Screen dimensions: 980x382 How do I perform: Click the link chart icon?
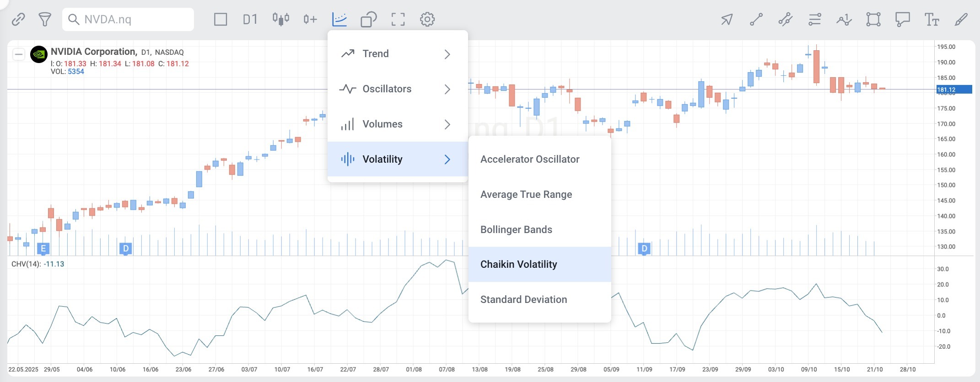(18, 19)
